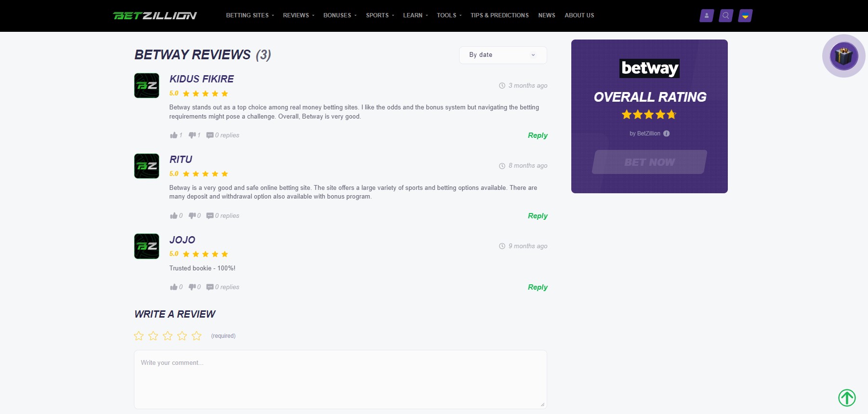The width and height of the screenshot is (868, 414).
Task: Rate four stars in Write a Review
Action: pyautogui.click(x=182, y=336)
